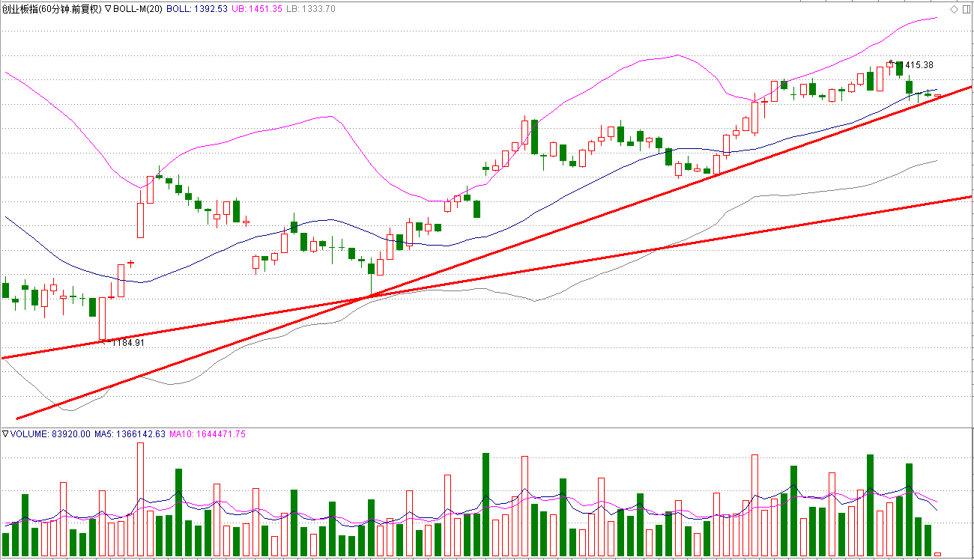Click the split-panel layout icon
The image size is (974, 560).
pyautogui.click(x=966, y=10)
